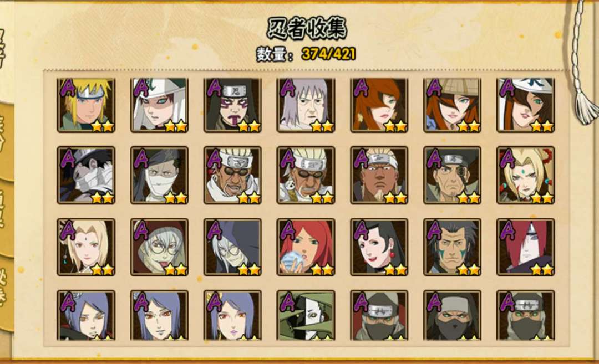Select the snake-hooded ninja with glasses

point(159,247)
